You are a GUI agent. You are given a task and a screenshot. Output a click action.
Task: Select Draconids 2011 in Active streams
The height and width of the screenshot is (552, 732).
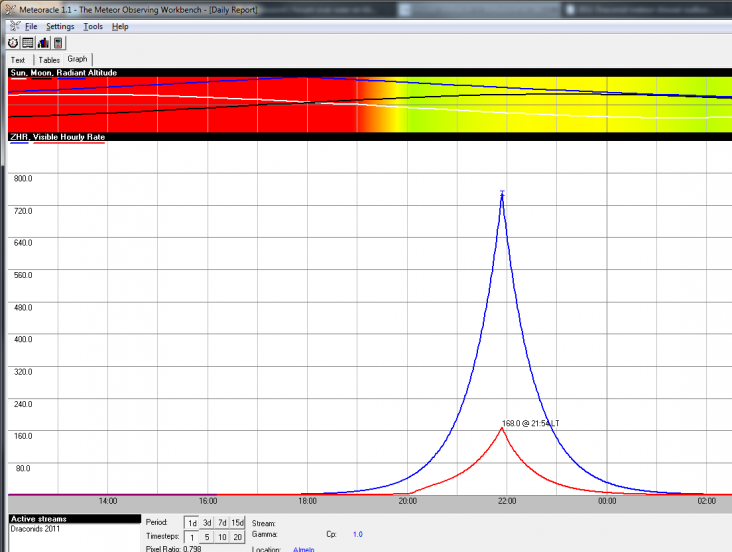[x=36, y=529]
